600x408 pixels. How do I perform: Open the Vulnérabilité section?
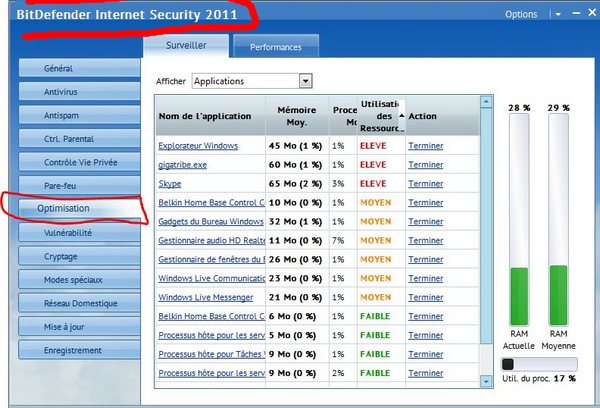coord(80,233)
